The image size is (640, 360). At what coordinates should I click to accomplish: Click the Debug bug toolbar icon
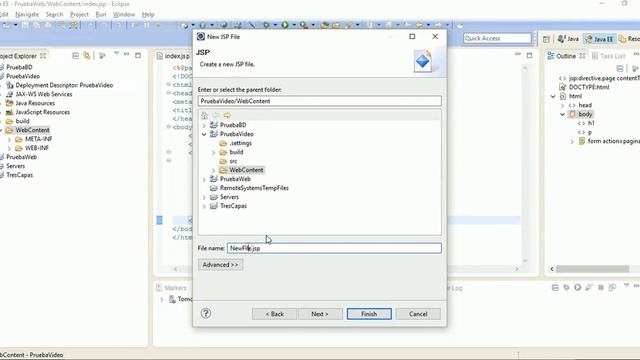click(266, 25)
